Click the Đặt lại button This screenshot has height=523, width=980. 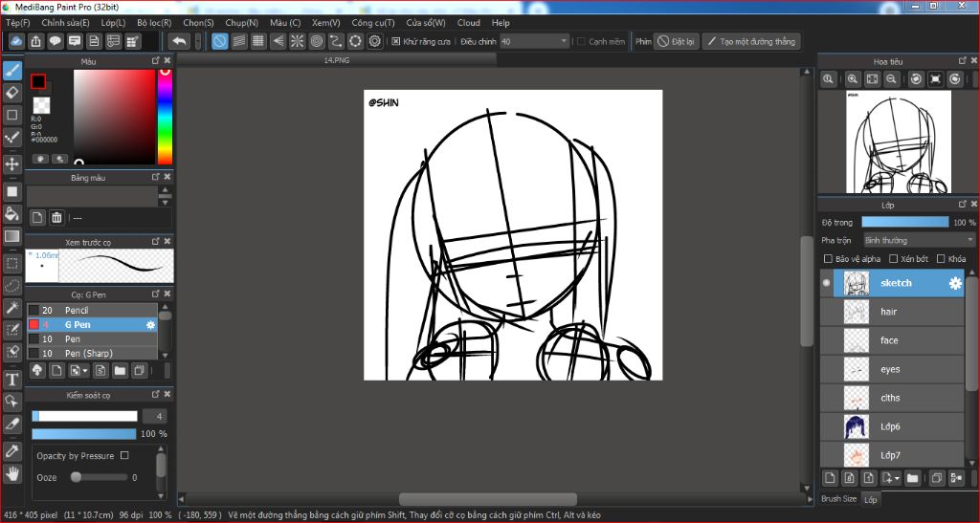point(676,42)
